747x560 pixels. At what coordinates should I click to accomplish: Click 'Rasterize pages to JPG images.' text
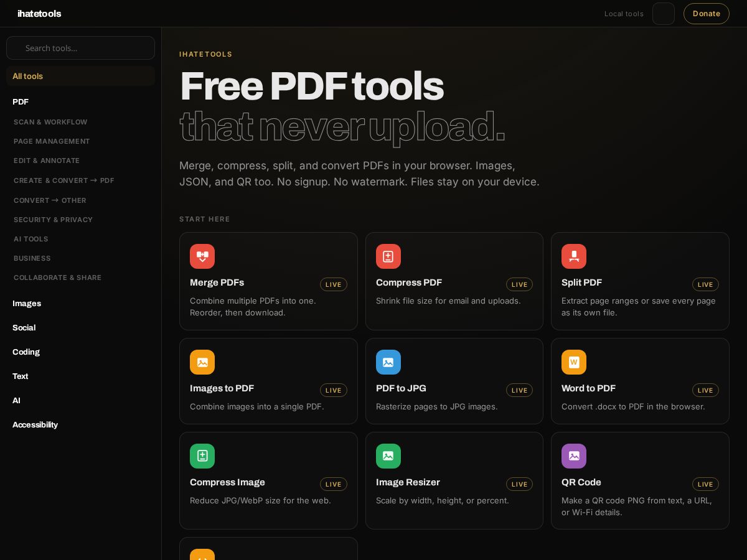437,406
